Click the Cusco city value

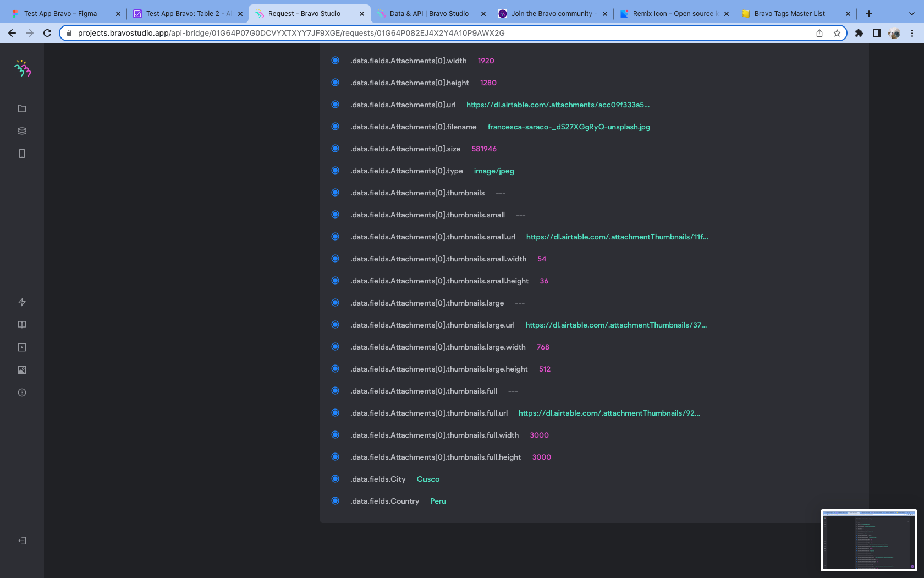tap(428, 479)
